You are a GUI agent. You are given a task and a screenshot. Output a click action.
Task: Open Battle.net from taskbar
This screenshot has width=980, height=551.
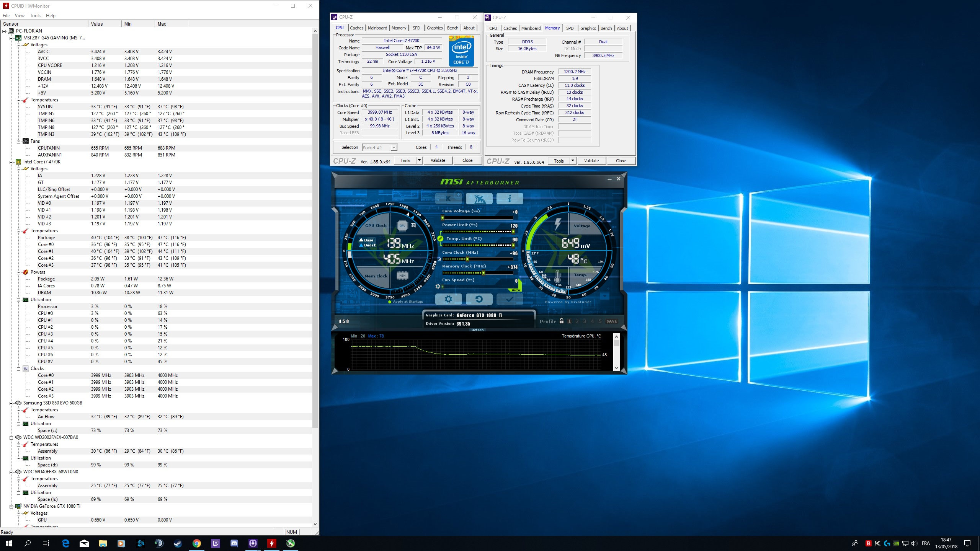[140, 543]
